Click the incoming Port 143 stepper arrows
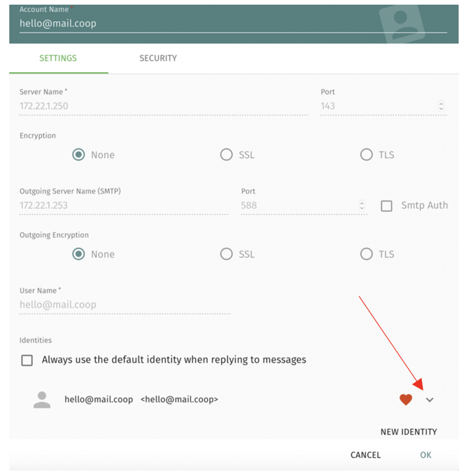The image size is (466, 476). point(441,106)
